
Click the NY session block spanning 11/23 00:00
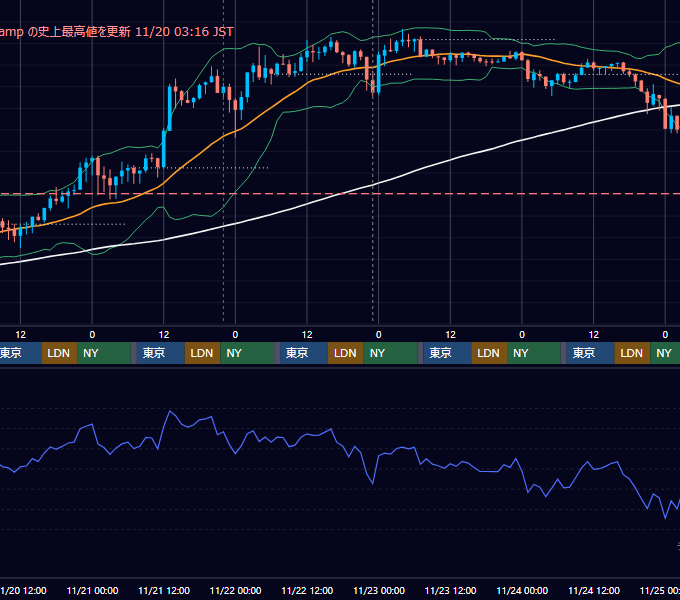point(390,353)
